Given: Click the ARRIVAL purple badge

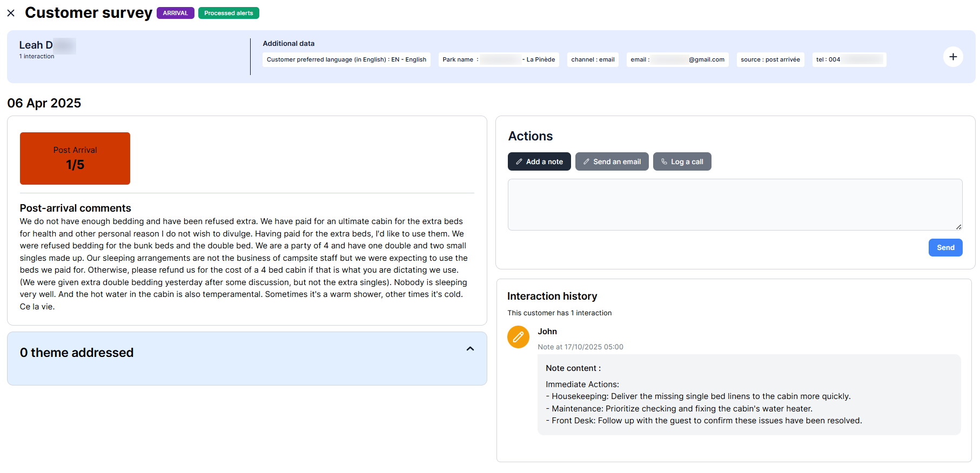Looking at the screenshot, I should point(175,13).
